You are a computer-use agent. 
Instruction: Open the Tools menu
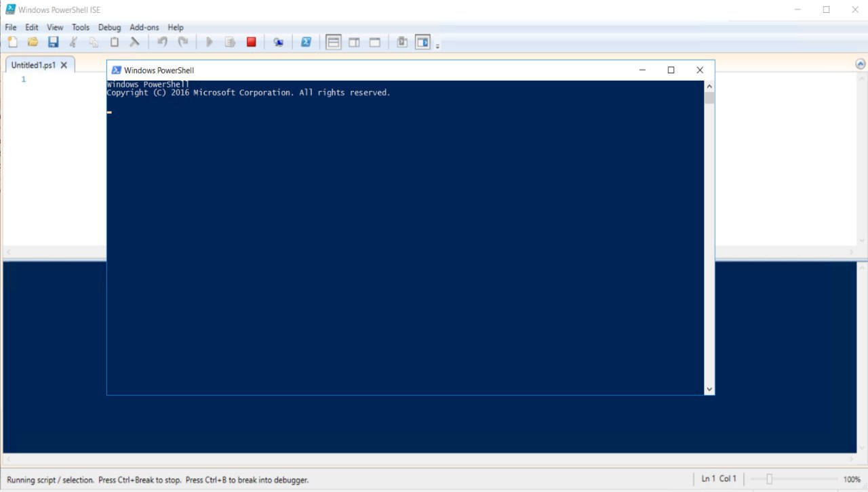tap(81, 28)
